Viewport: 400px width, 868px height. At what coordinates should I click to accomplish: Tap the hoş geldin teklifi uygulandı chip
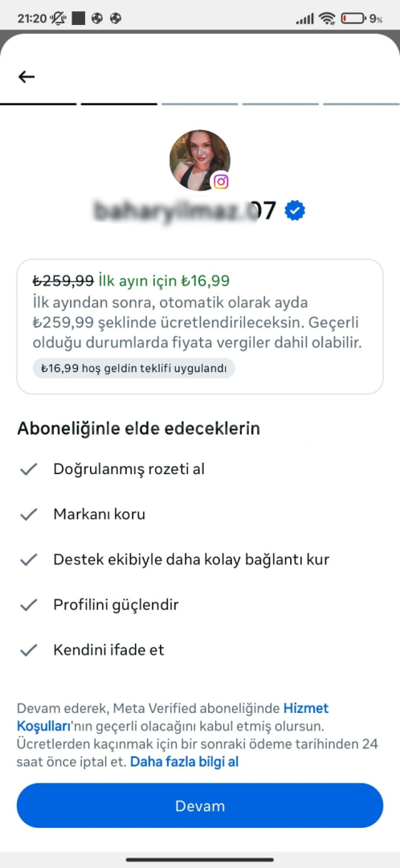coord(134,369)
